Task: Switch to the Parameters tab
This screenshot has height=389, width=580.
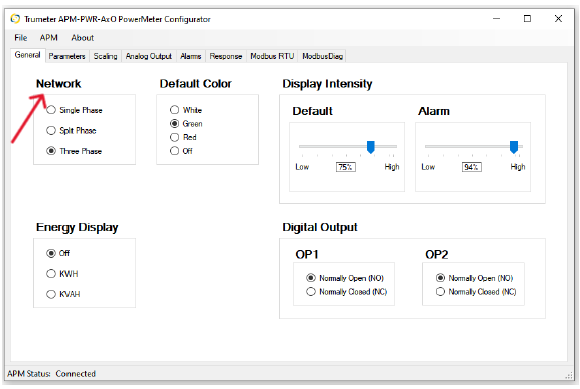Action: coord(67,56)
